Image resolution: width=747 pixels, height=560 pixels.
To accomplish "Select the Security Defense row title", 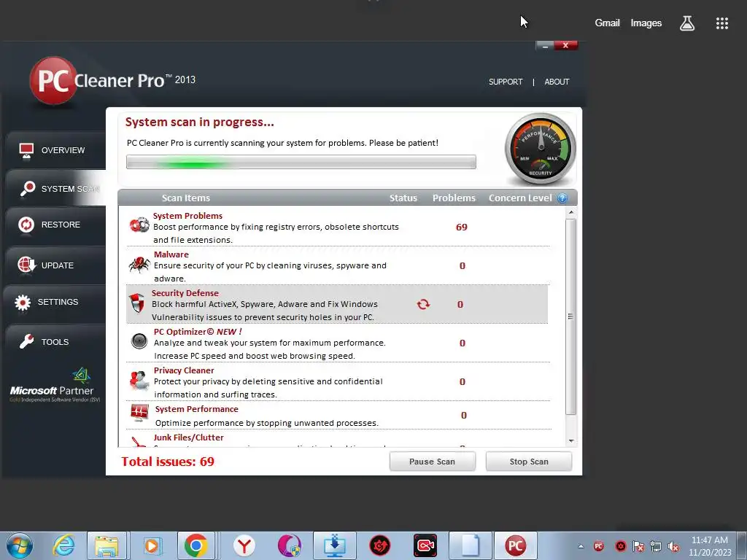I will 185,293.
